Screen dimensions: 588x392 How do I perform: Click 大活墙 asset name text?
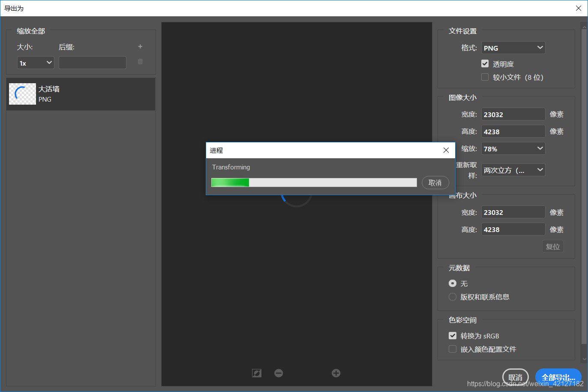pos(49,89)
